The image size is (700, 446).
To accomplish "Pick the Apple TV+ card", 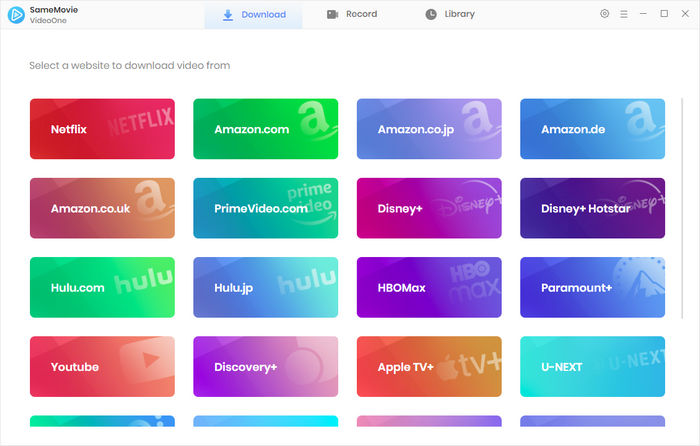I will [x=429, y=367].
